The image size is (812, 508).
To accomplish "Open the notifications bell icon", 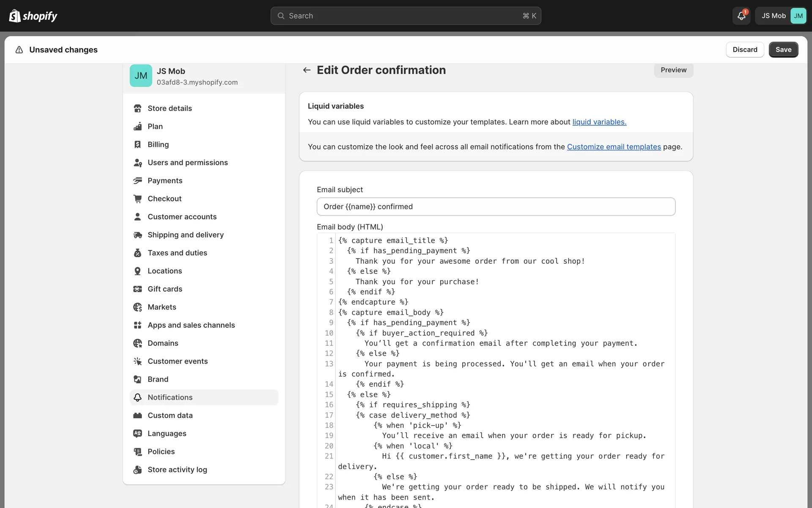I will tap(741, 16).
